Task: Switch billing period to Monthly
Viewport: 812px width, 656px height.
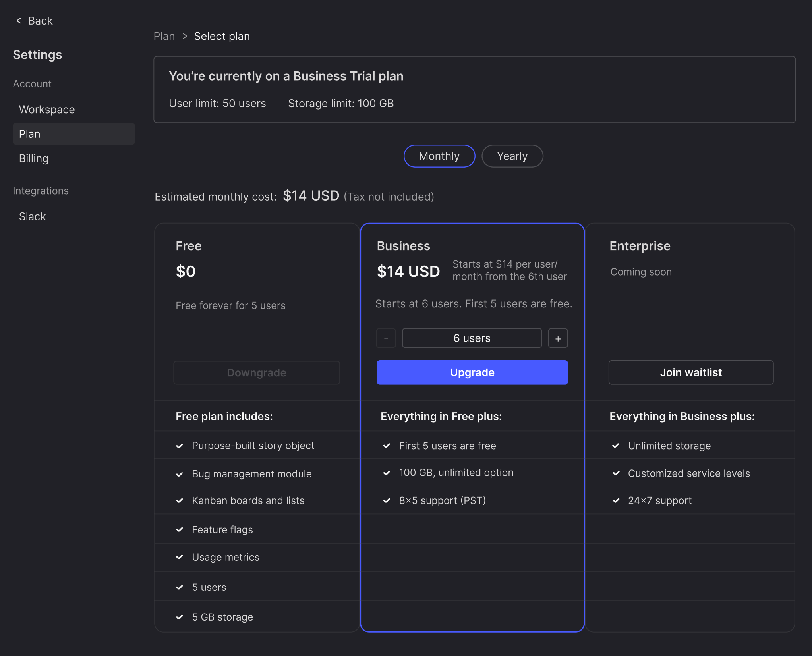Action: pos(439,156)
